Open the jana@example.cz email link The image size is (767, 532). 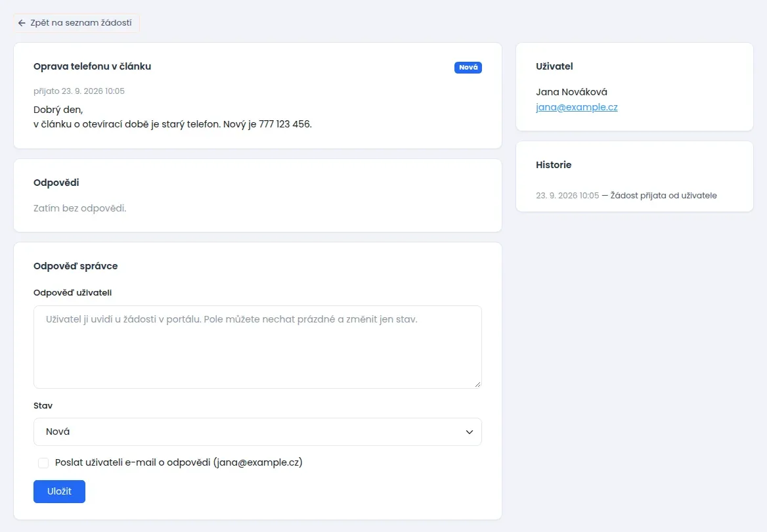(576, 107)
